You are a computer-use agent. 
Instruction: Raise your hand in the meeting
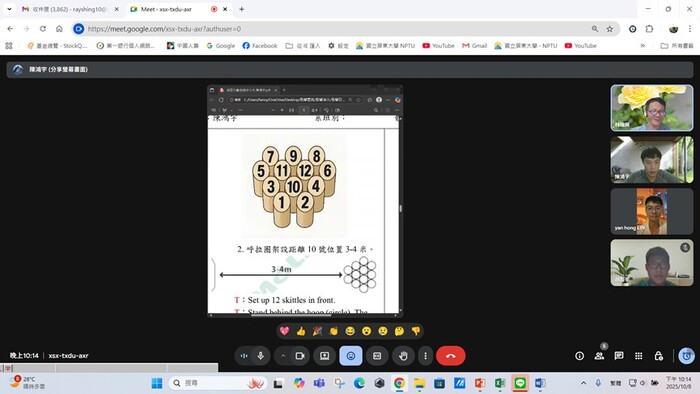(x=403, y=356)
